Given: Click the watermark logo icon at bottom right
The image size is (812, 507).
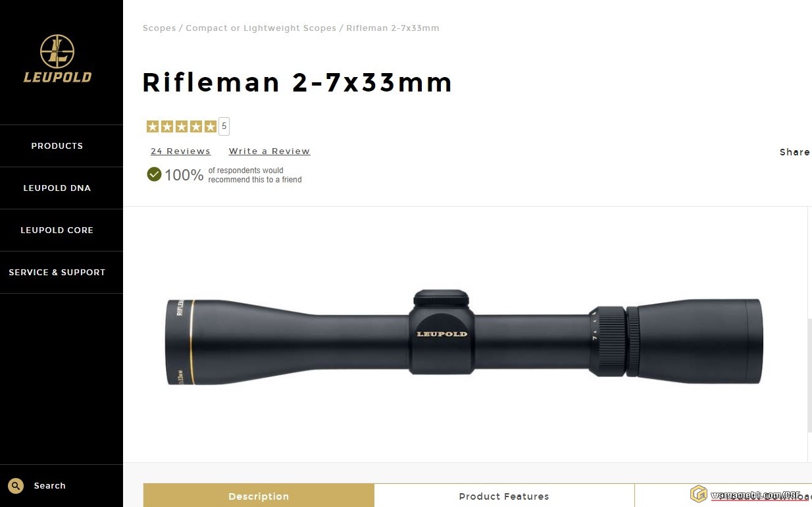Looking at the screenshot, I should 698,494.
